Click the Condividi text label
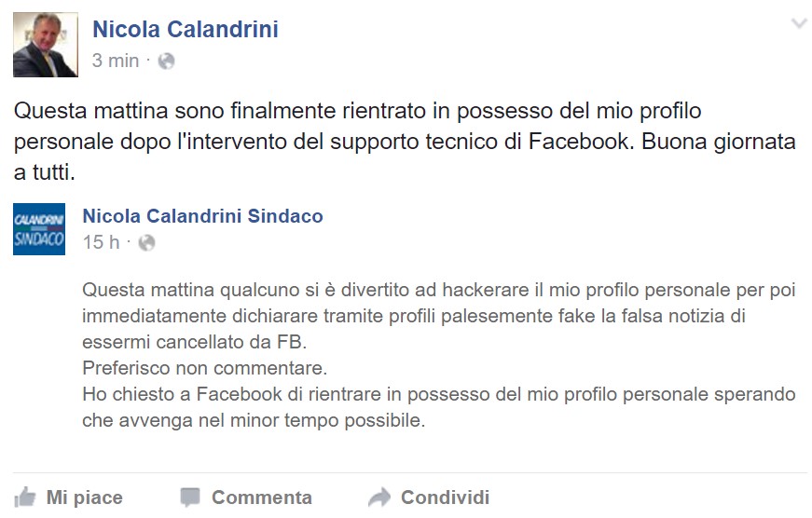The height and width of the screenshot is (518, 812). [445, 498]
